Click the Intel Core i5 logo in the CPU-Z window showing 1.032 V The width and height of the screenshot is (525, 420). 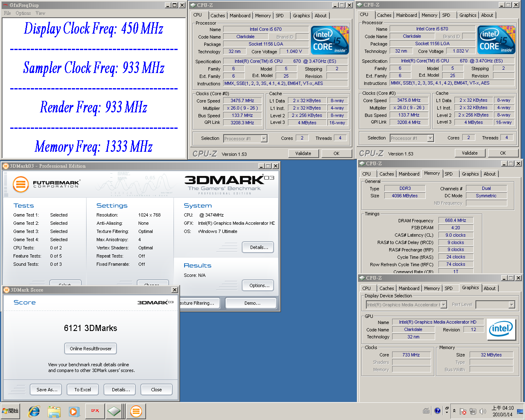coord(497,39)
